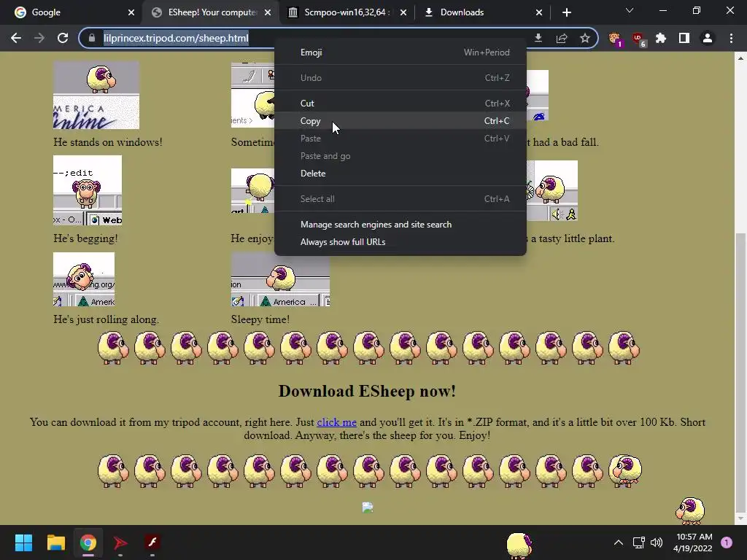This screenshot has width=747, height=560.
Task: Choose Delete from the context menu
Action: 400,174
